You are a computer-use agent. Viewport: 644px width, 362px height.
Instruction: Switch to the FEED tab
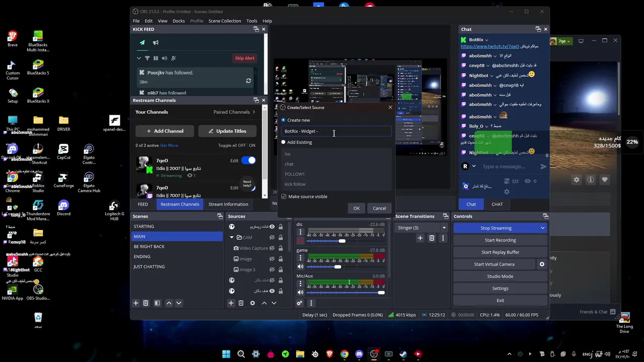click(x=143, y=204)
